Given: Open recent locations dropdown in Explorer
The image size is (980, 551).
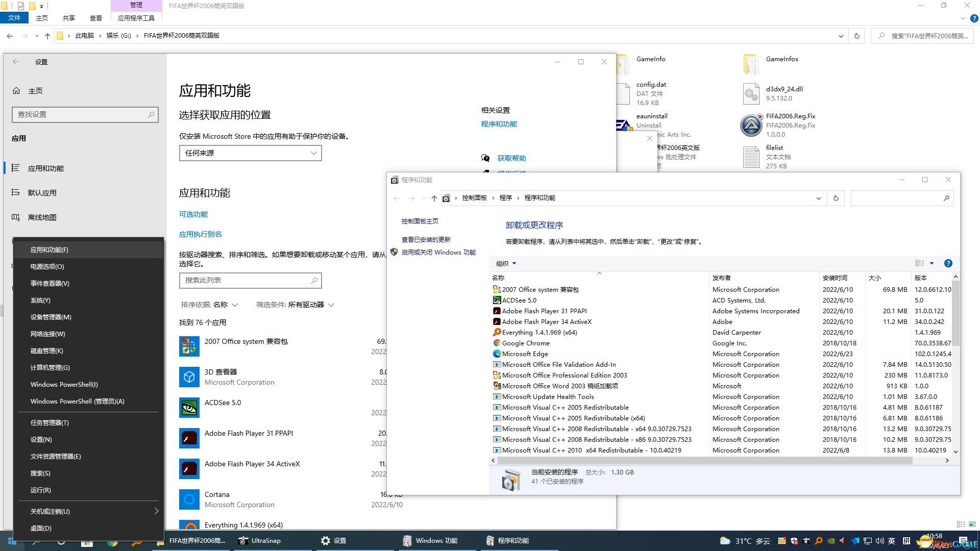Looking at the screenshot, I should pyautogui.click(x=37, y=36).
